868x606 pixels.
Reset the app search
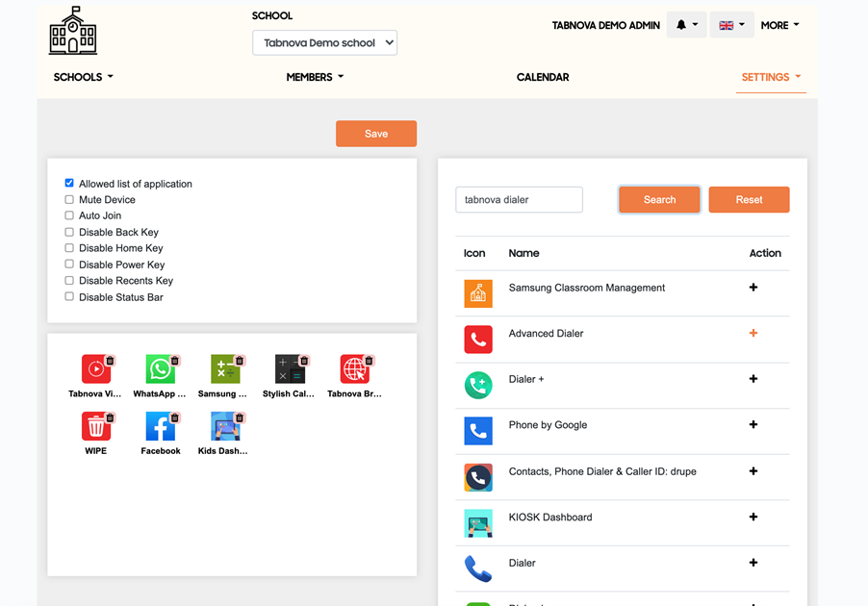pyautogui.click(x=749, y=199)
